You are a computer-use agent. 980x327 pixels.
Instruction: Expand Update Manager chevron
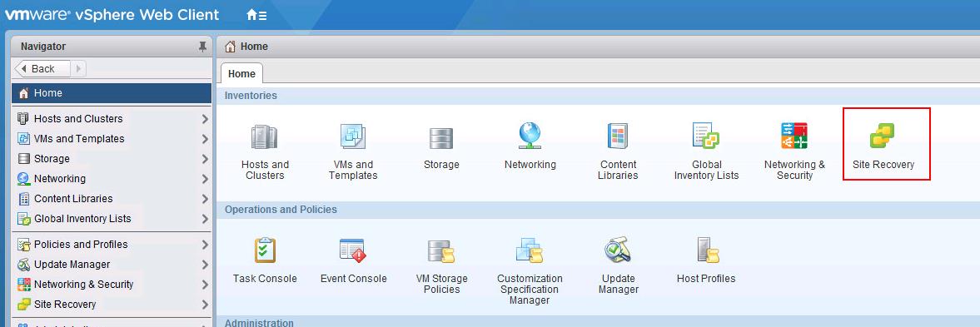[x=204, y=264]
